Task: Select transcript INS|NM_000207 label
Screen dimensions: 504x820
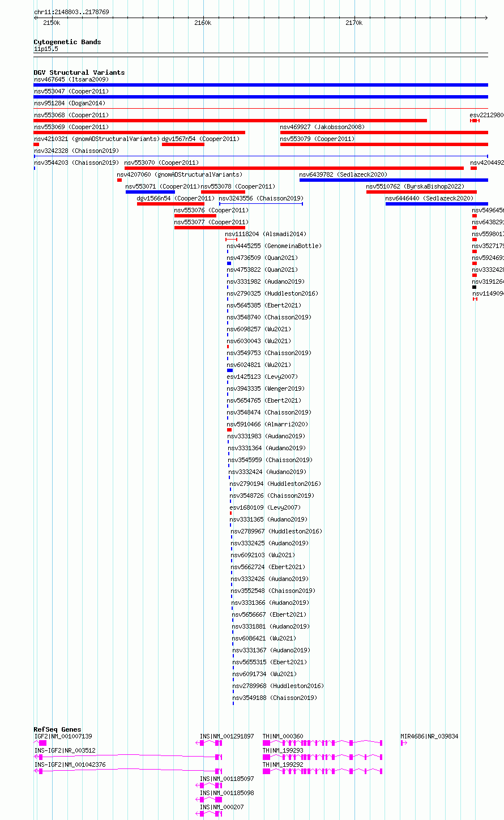Action: coord(222,807)
